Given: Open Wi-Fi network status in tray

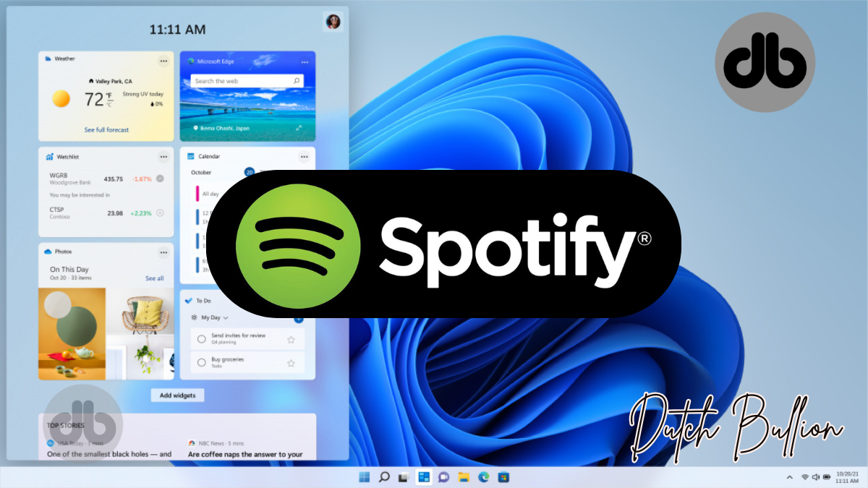Looking at the screenshot, I should coord(805,477).
